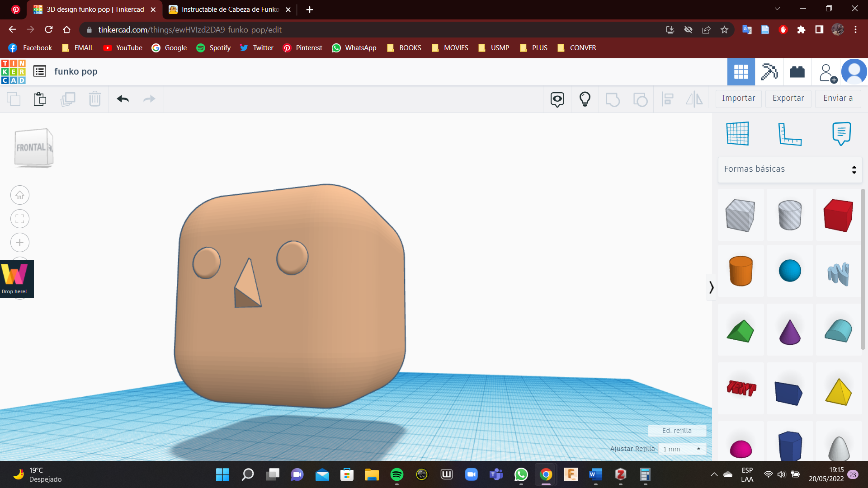The width and height of the screenshot is (868, 488).
Task: Expand the Formas básicas shape dropdown
Action: point(790,169)
